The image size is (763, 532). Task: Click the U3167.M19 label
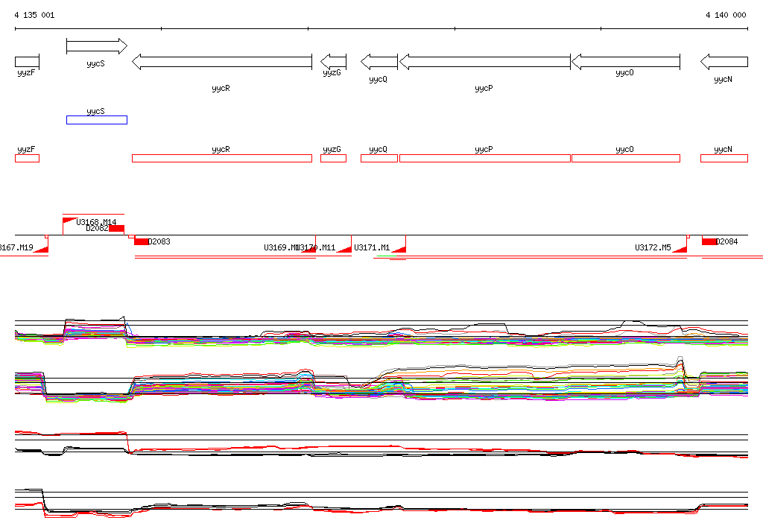pyautogui.click(x=16, y=248)
